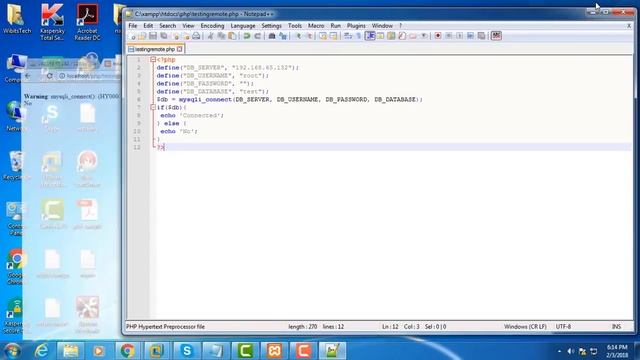Screen dimensions: 640x360
Task: Undo the last edit with the Undo icon
Action: pos(247,36)
